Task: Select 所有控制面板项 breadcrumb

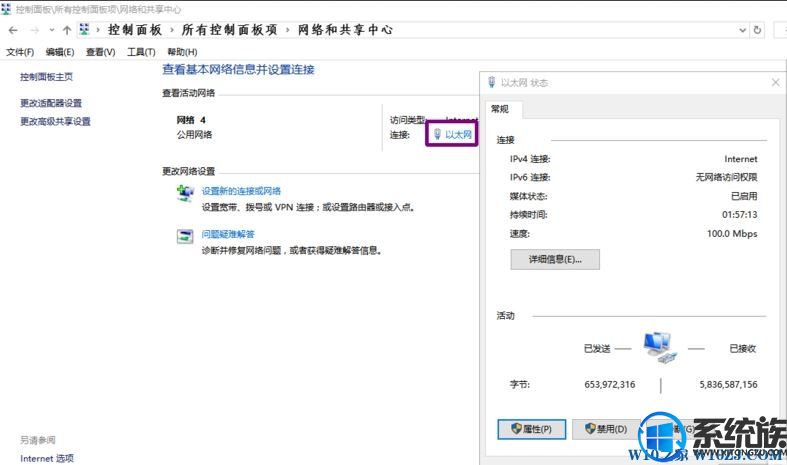Action: (229, 30)
